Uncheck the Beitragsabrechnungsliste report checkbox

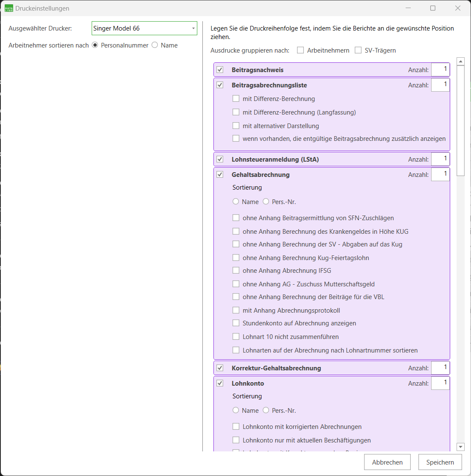(x=220, y=85)
